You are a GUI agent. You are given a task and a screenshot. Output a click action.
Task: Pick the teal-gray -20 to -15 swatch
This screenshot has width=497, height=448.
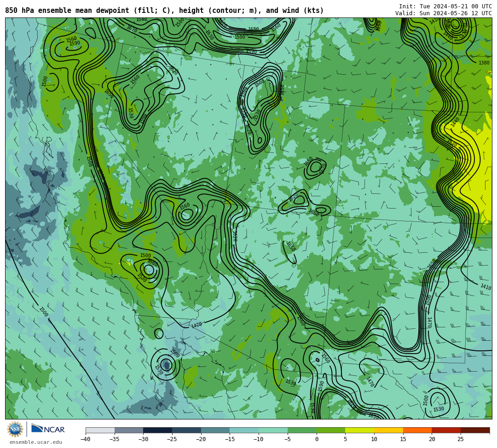215,430
